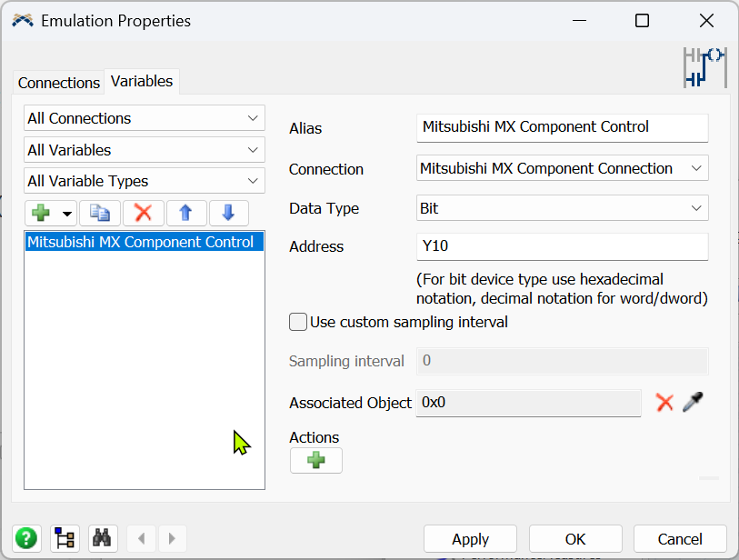Select Mitsubishi MX Component Control list item

140,242
